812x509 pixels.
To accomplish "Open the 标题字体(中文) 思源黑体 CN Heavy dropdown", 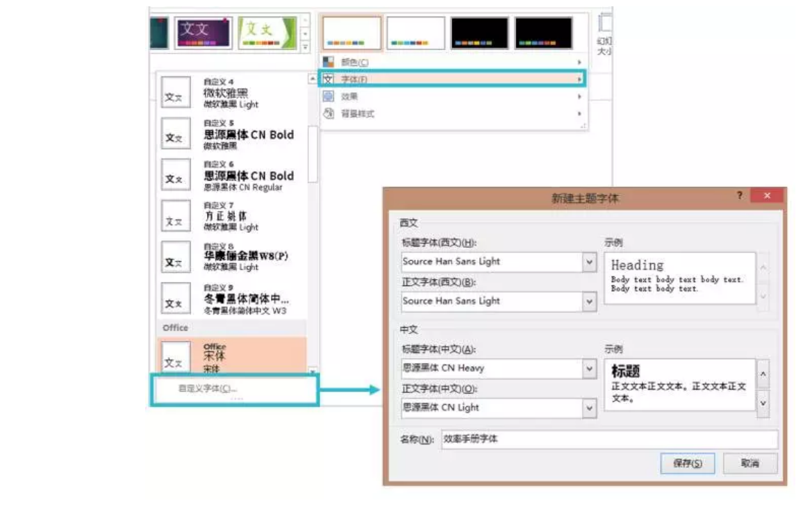I will tap(589, 369).
